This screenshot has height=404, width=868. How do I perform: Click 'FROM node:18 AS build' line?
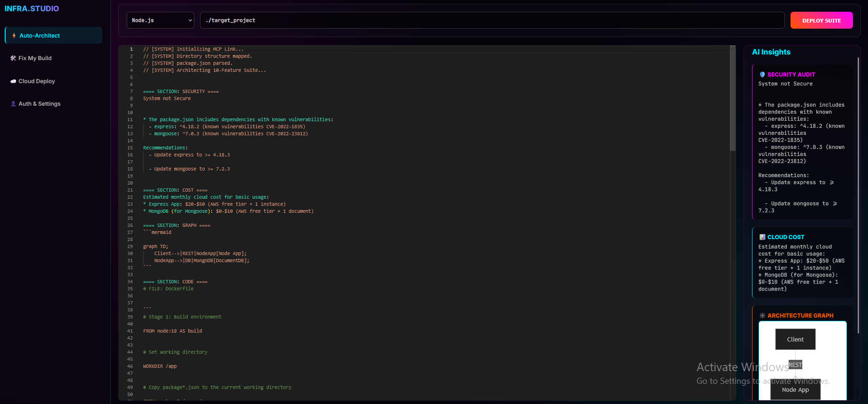point(172,331)
